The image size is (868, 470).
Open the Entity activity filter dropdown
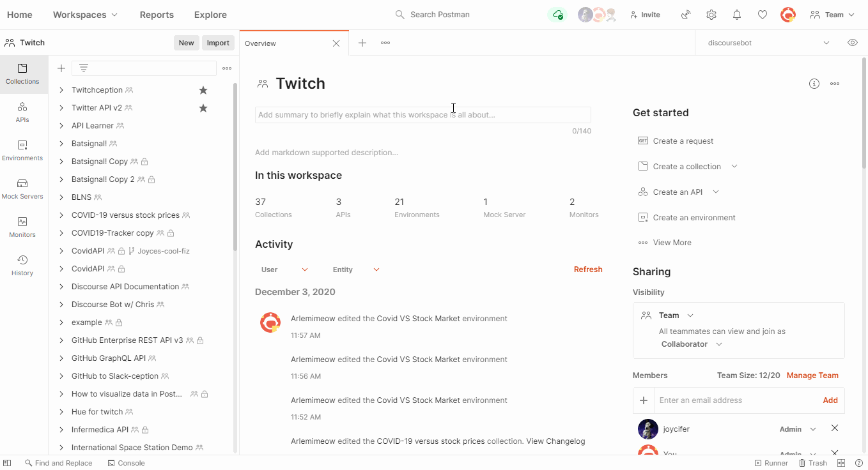tap(356, 269)
